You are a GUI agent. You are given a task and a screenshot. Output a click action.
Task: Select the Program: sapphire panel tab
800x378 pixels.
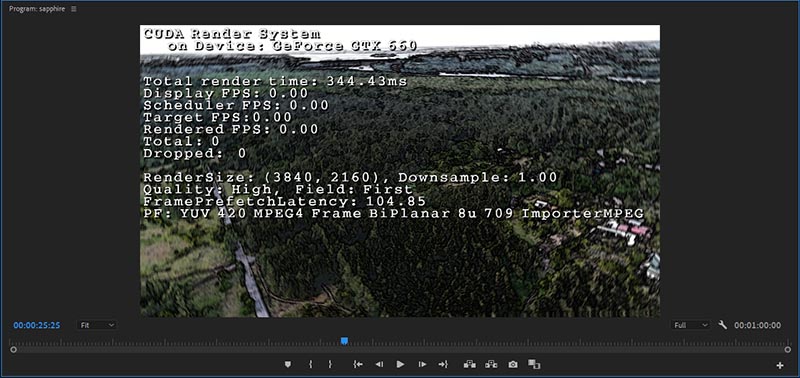tap(37, 9)
